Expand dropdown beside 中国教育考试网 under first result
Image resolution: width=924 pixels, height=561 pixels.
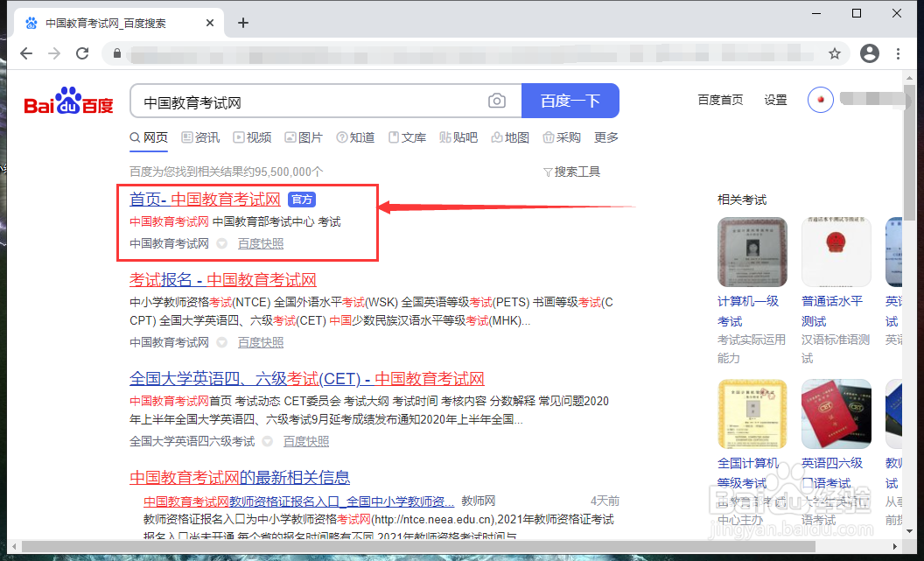tap(221, 243)
